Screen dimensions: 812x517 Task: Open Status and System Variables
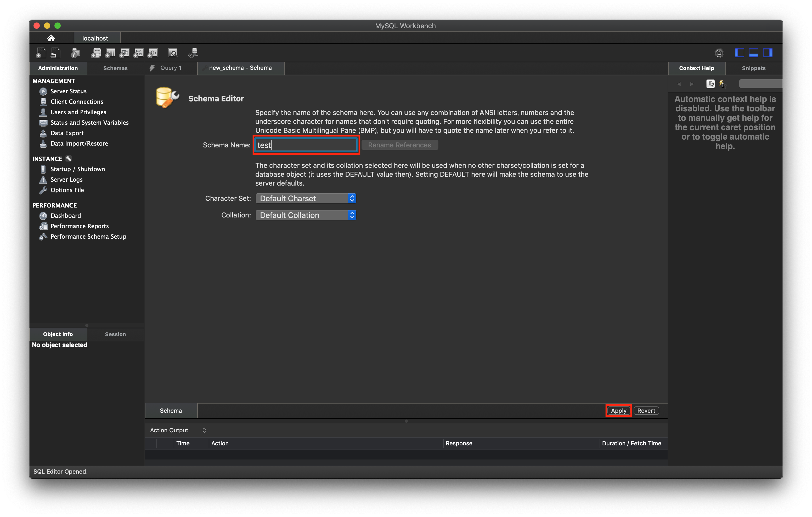pos(89,122)
